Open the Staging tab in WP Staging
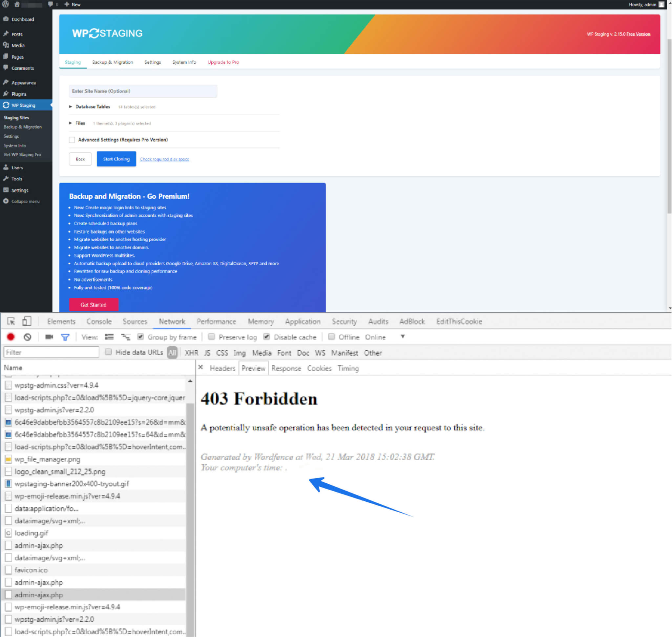This screenshot has width=672, height=637. click(73, 62)
